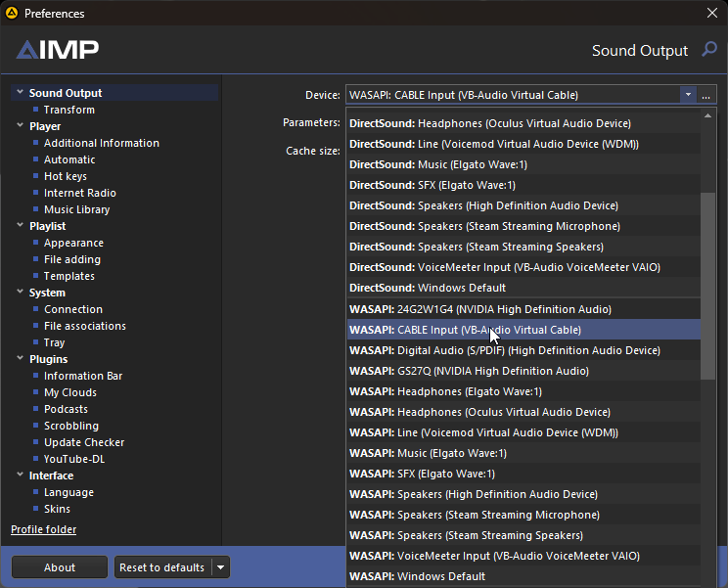Screen dimensions: 728x588
Task: Select WASAPI: Headphones (Elgato Wave:1)
Action: (x=523, y=391)
